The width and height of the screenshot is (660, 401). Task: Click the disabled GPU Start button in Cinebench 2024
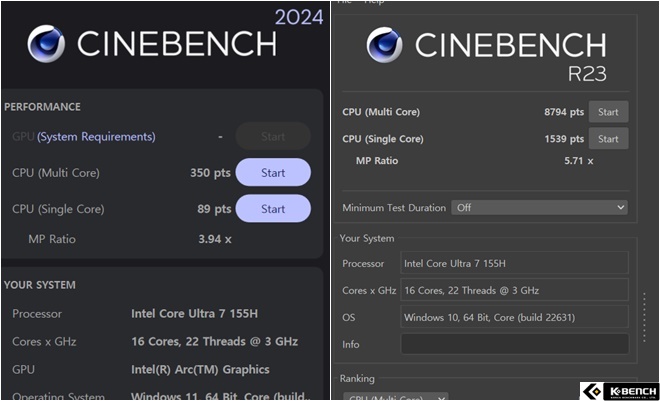click(x=273, y=136)
